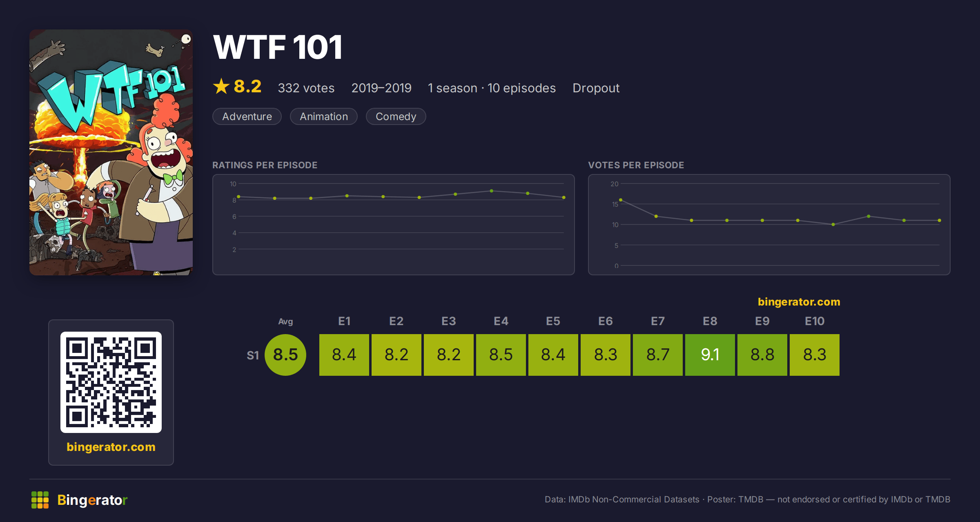Click the QR code image
The image size is (980, 522).
[111, 382]
